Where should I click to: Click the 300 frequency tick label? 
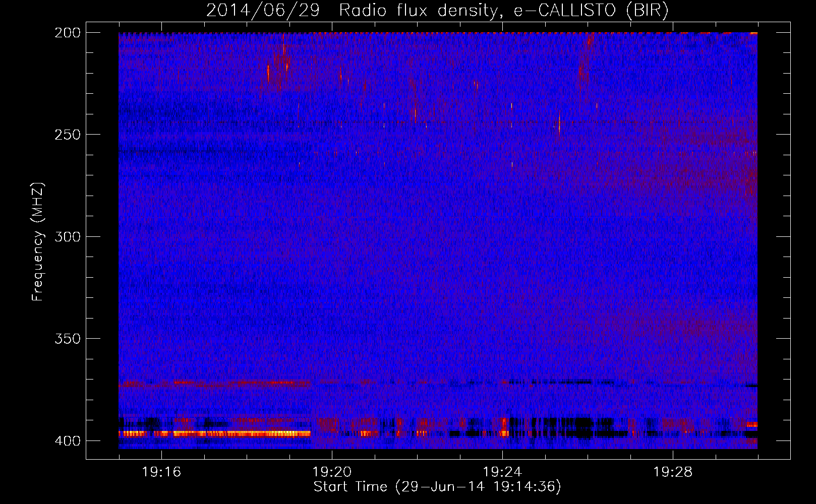coord(67,236)
